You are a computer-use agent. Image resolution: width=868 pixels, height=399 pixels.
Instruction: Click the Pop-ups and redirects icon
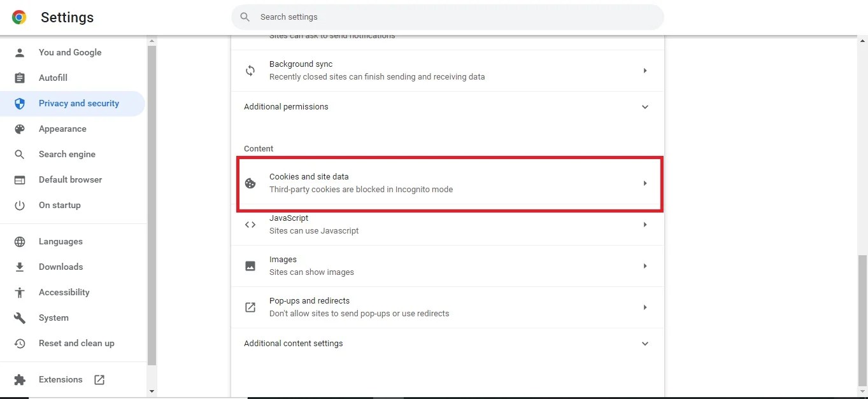[x=250, y=307]
